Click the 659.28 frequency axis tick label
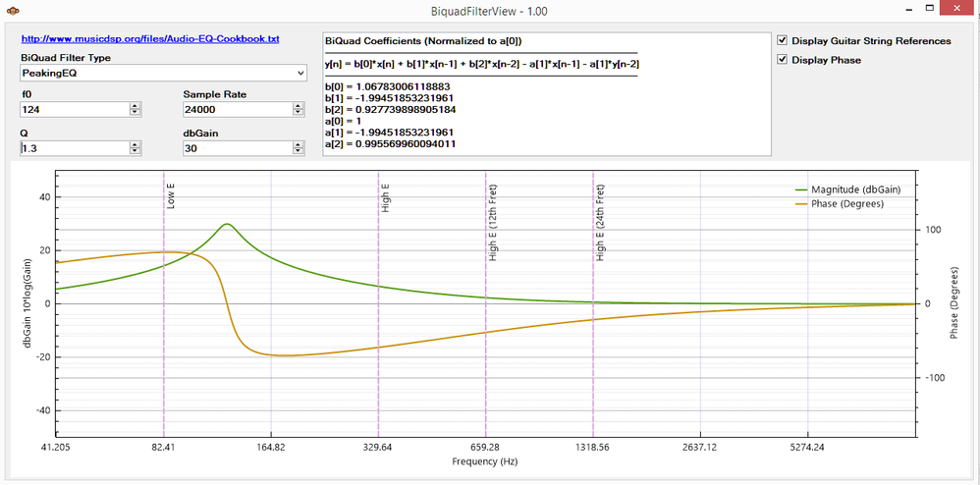Image resolution: width=980 pixels, height=485 pixels. point(486,447)
